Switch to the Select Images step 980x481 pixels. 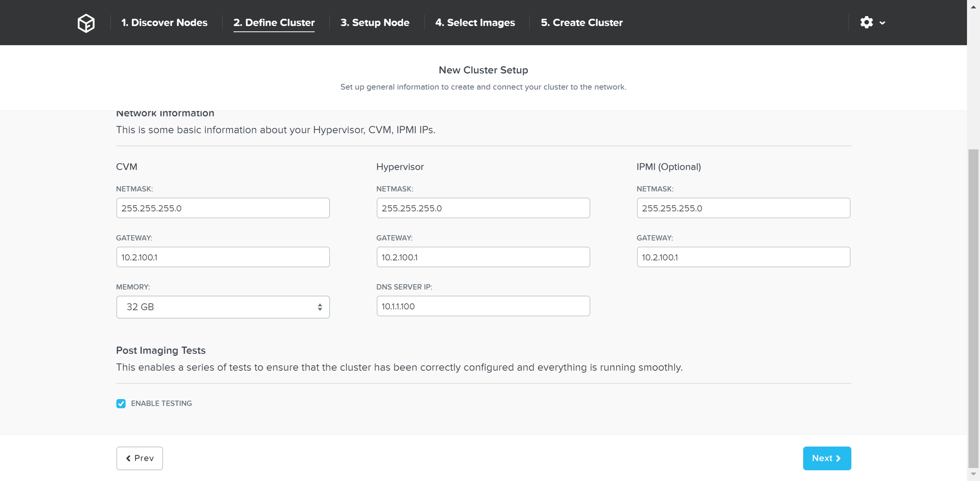475,23
